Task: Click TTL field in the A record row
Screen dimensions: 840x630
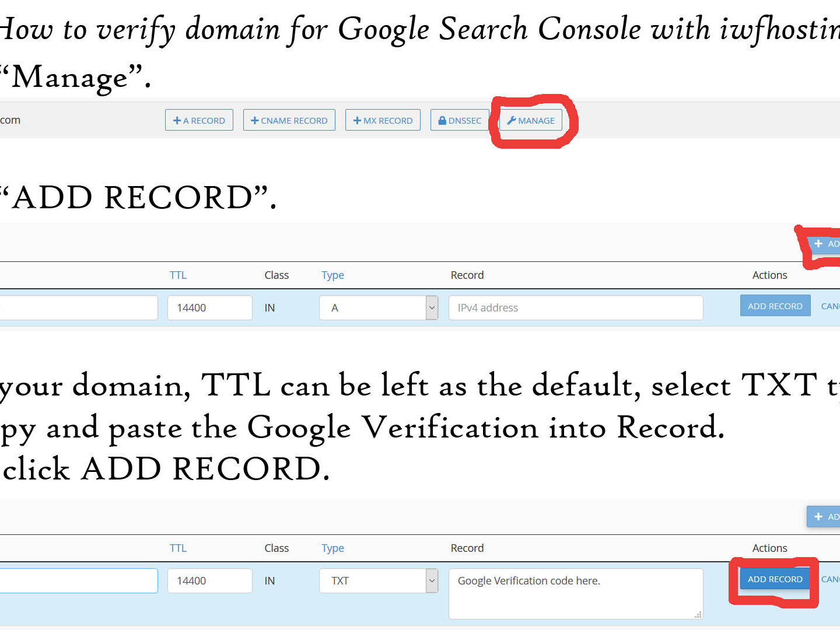Action: click(x=210, y=307)
